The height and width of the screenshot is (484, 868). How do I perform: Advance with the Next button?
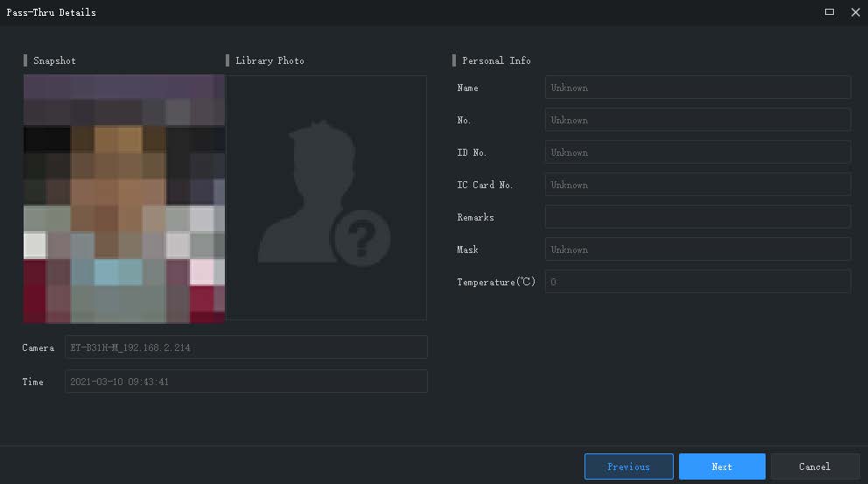click(722, 466)
